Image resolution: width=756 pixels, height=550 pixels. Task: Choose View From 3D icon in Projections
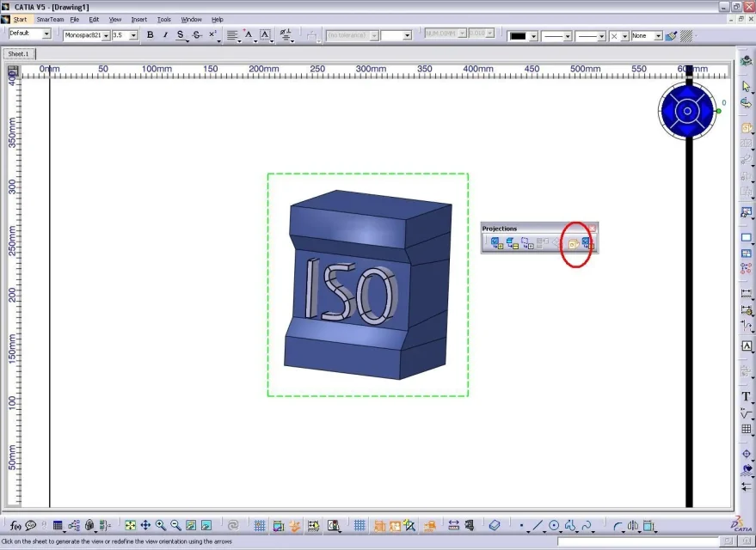pos(527,243)
